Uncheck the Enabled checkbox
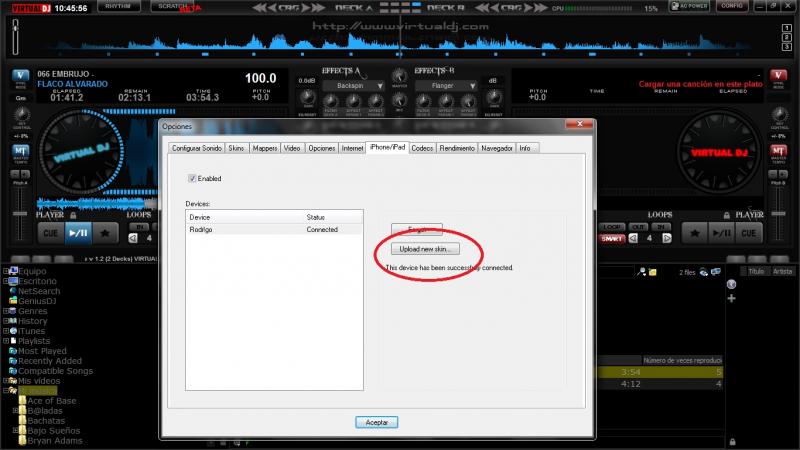 pos(192,179)
